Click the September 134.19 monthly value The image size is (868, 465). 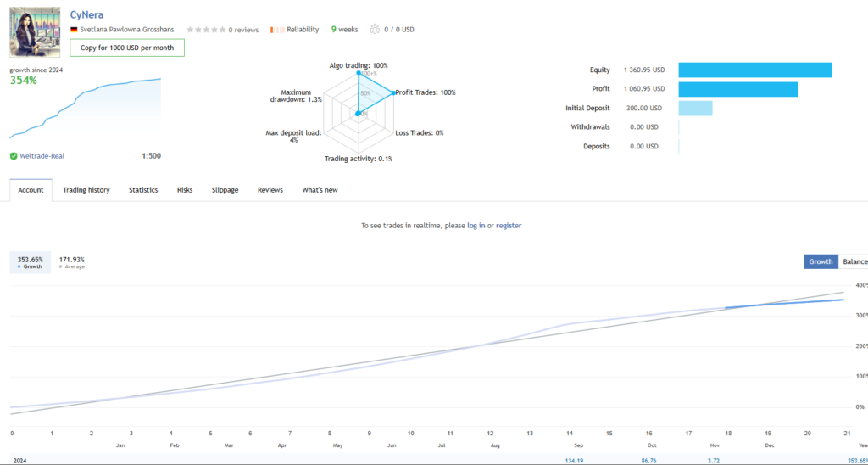coord(576,459)
